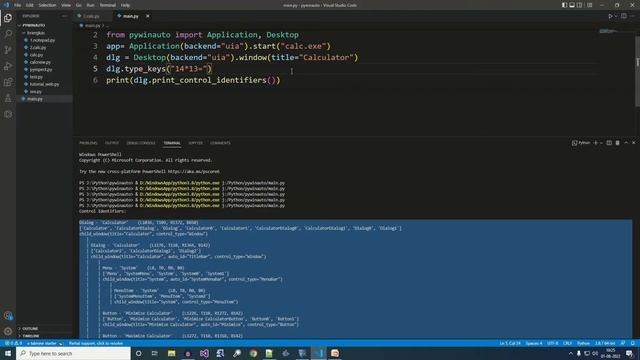Screen dimensions: 640x360
Task: Switch to the Jupyter panel tab
Action: [195, 143]
